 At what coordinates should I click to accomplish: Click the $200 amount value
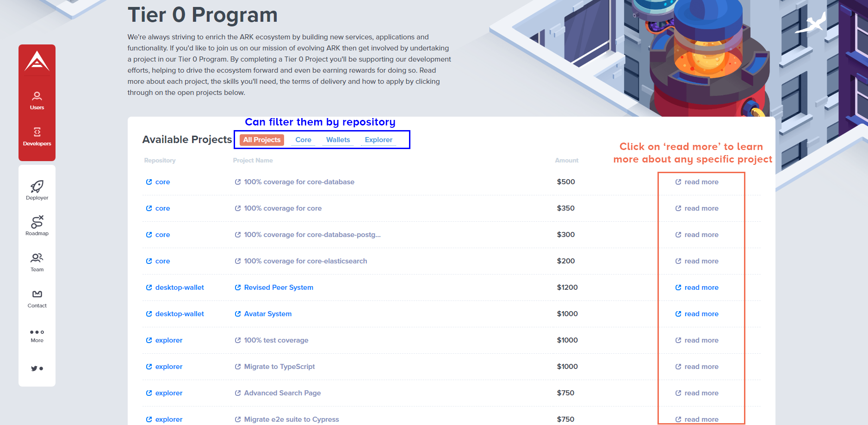click(x=566, y=261)
